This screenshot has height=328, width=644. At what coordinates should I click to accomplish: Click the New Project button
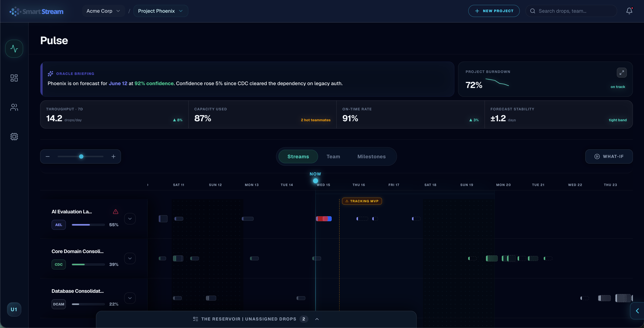click(494, 11)
